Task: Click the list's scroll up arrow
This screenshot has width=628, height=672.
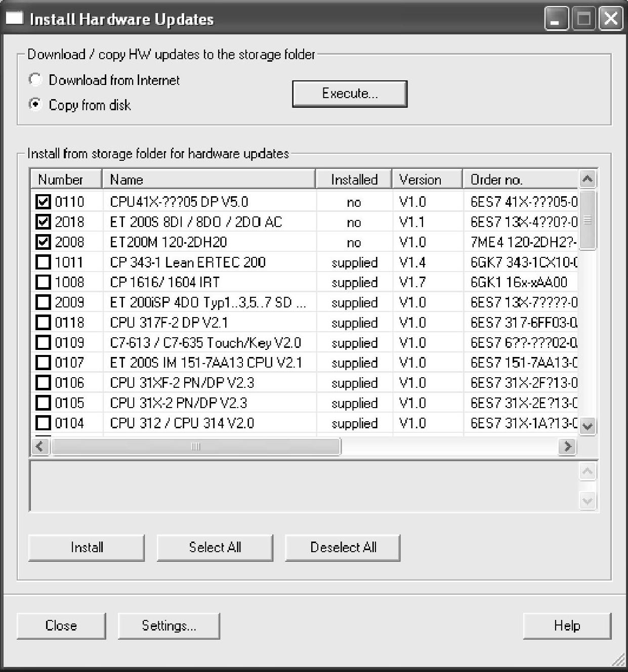Action: (x=588, y=179)
